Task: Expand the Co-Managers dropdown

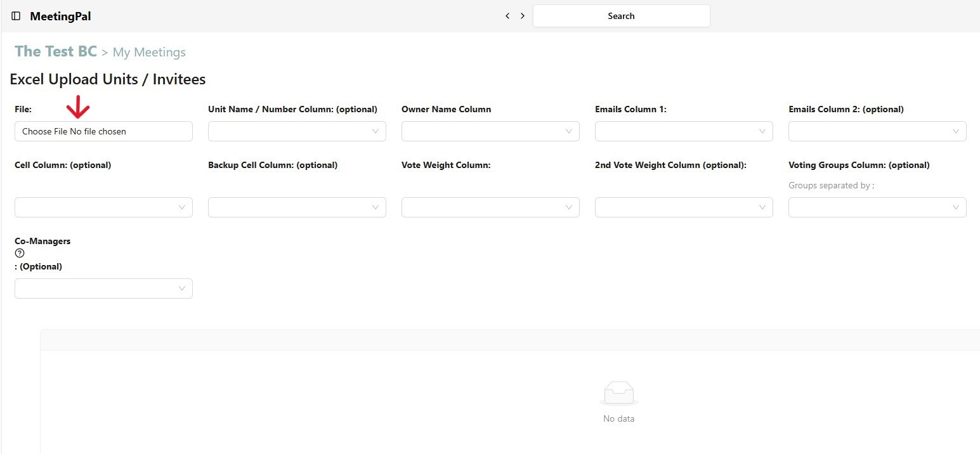Action: click(x=103, y=289)
